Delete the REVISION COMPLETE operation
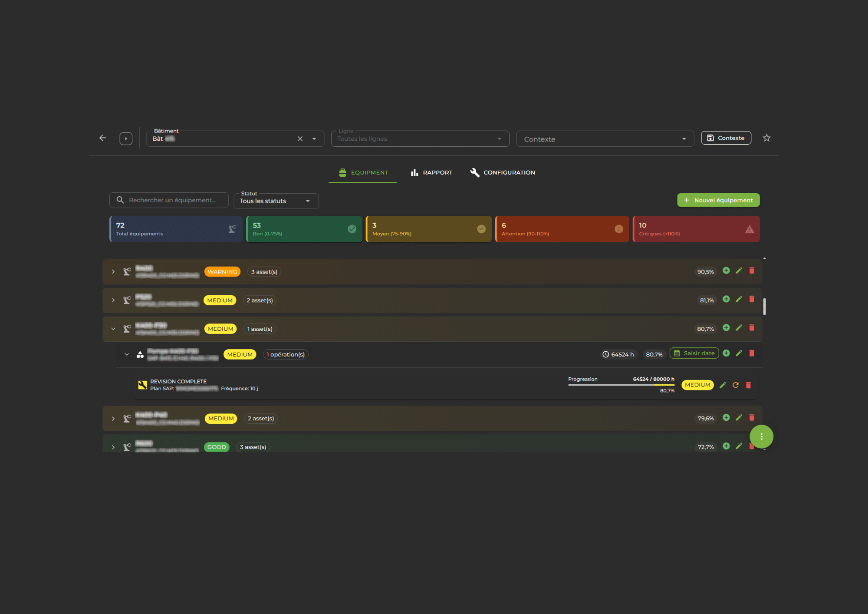The width and height of the screenshot is (868, 614). (x=748, y=385)
